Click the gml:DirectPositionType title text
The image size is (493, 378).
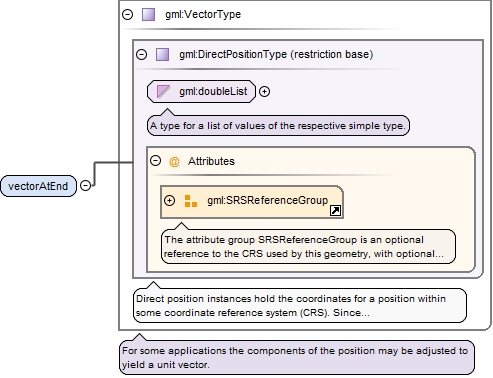click(276, 54)
